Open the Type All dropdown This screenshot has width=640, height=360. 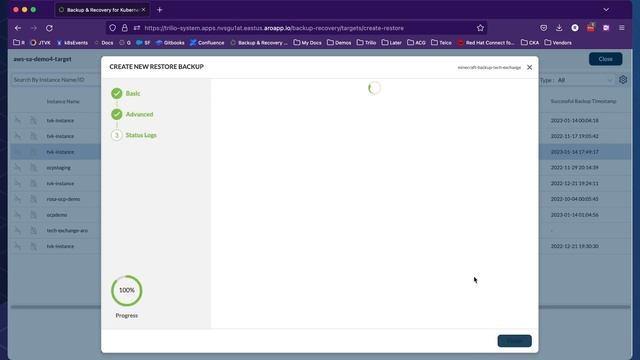pyautogui.click(x=585, y=80)
